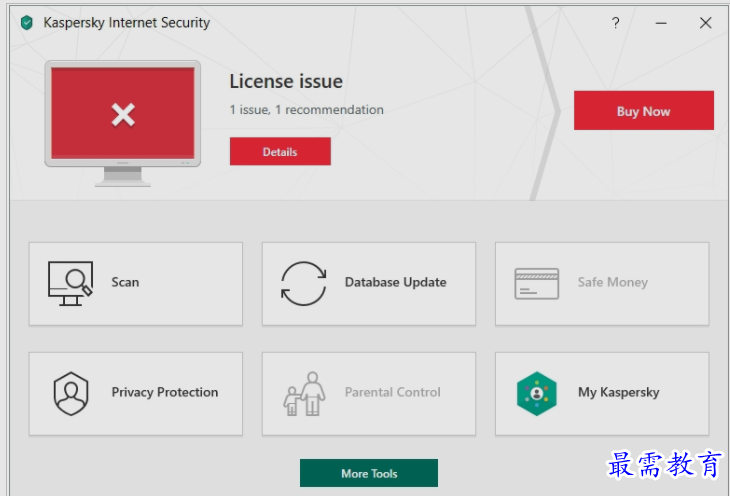Screen dimensions: 730x496
Task: Click the Privacy Protection shield icon
Action: coord(71,393)
